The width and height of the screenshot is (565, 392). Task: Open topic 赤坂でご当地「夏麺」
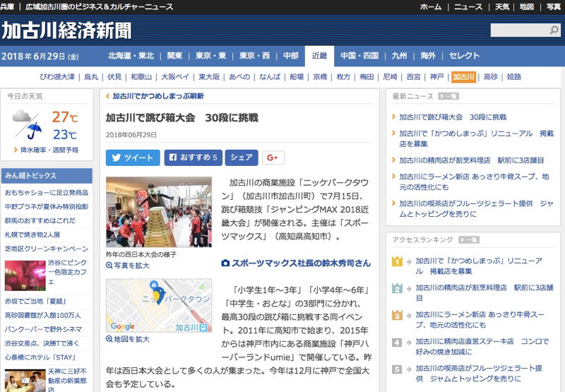(x=35, y=301)
